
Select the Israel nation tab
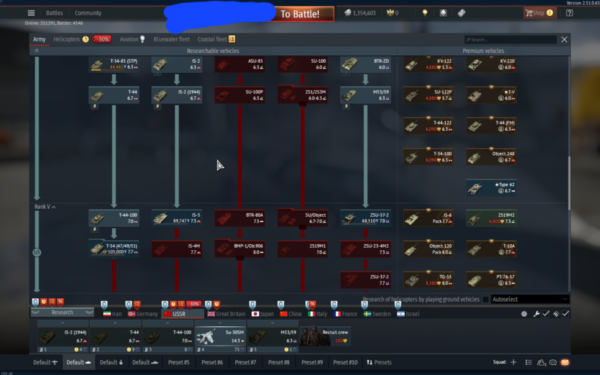(408, 314)
